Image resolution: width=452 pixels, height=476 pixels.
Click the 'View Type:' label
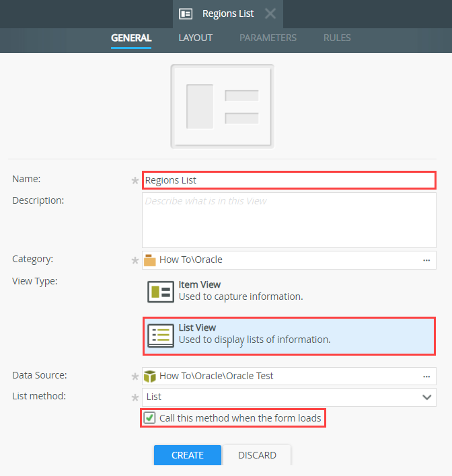[x=35, y=282]
